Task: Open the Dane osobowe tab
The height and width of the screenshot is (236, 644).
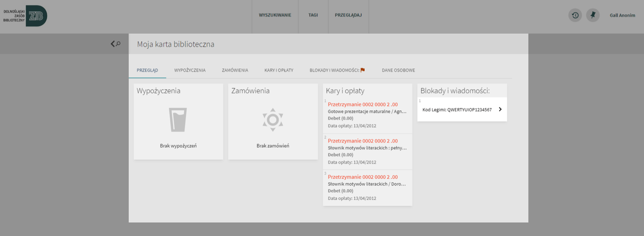Action: (398, 70)
